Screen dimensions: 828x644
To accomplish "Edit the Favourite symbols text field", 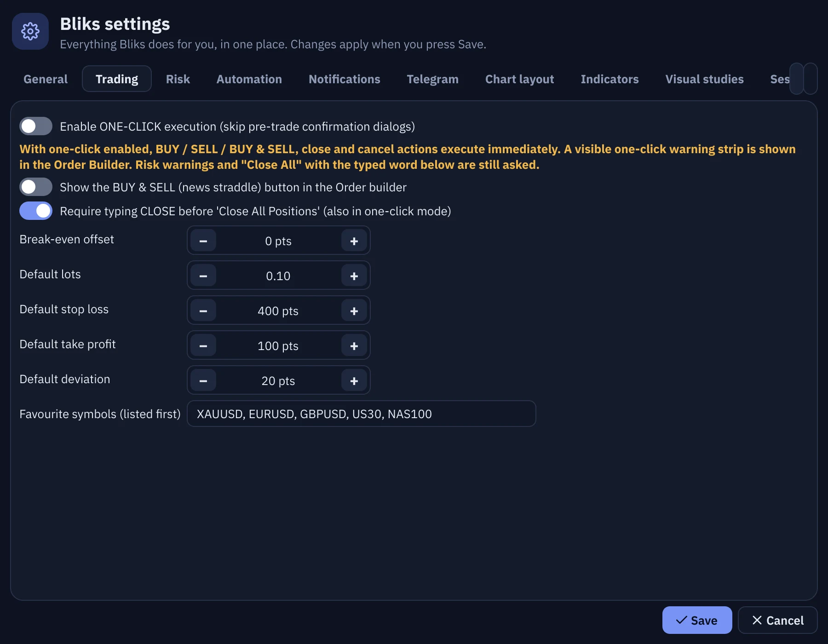I will tap(362, 414).
